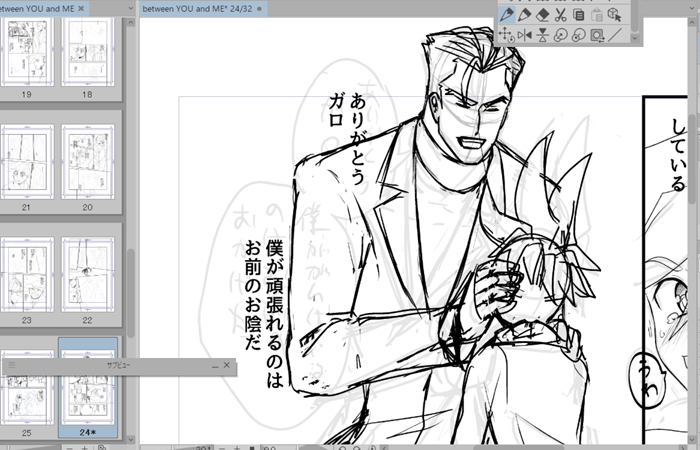Open page 22 thumbnail
This screenshot has height=450, width=700.
(x=88, y=275)
